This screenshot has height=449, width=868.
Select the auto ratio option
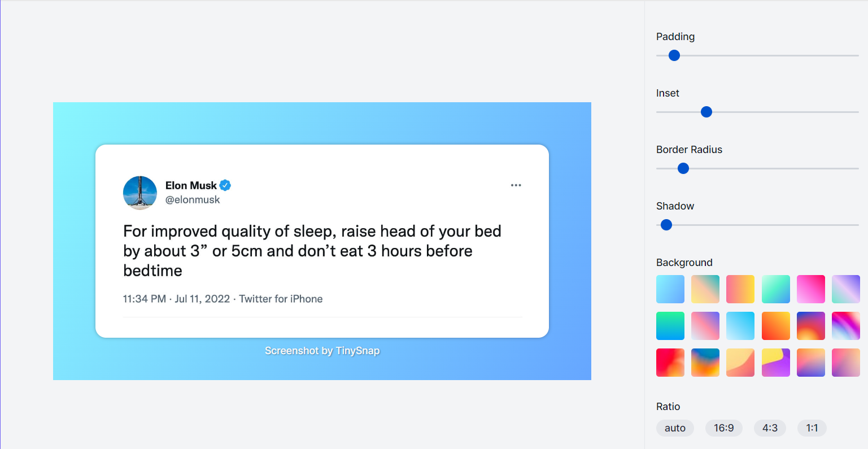[x=675, y=428]
